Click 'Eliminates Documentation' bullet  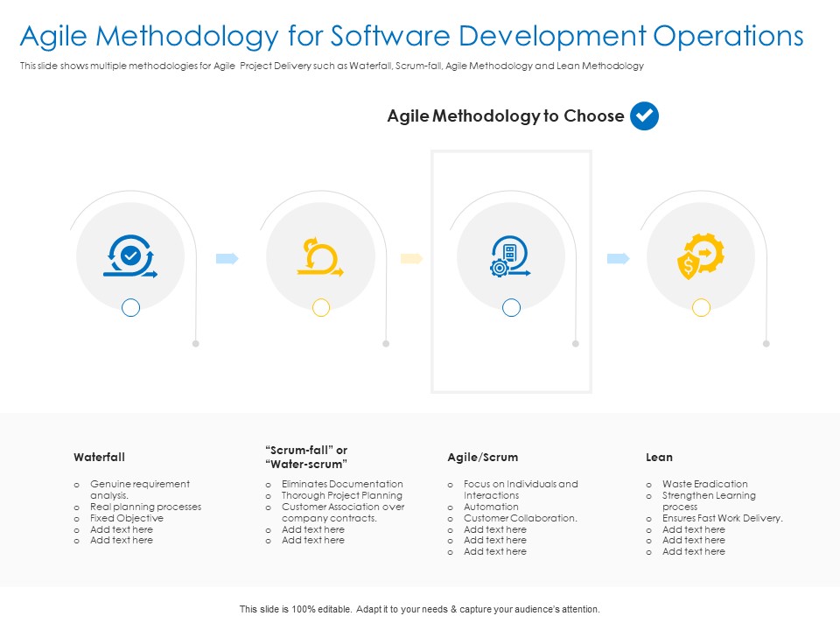342,484
